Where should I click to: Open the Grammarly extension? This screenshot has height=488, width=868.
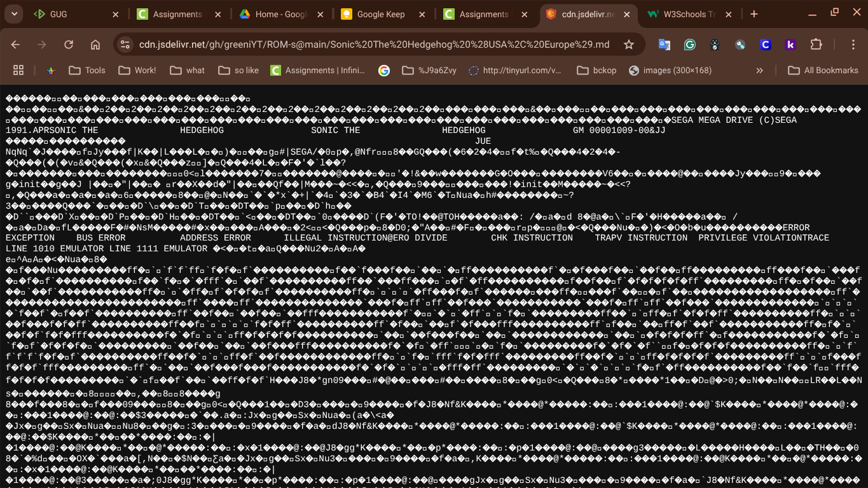coord(689,45)
